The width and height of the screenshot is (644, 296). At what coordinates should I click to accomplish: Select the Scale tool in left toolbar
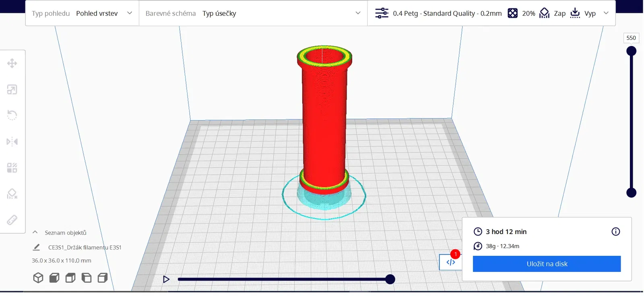(x=12, y=89)
